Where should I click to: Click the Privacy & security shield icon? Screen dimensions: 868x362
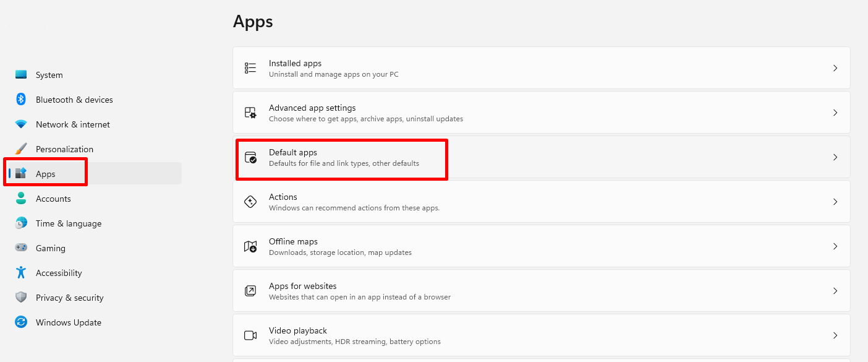21,298
